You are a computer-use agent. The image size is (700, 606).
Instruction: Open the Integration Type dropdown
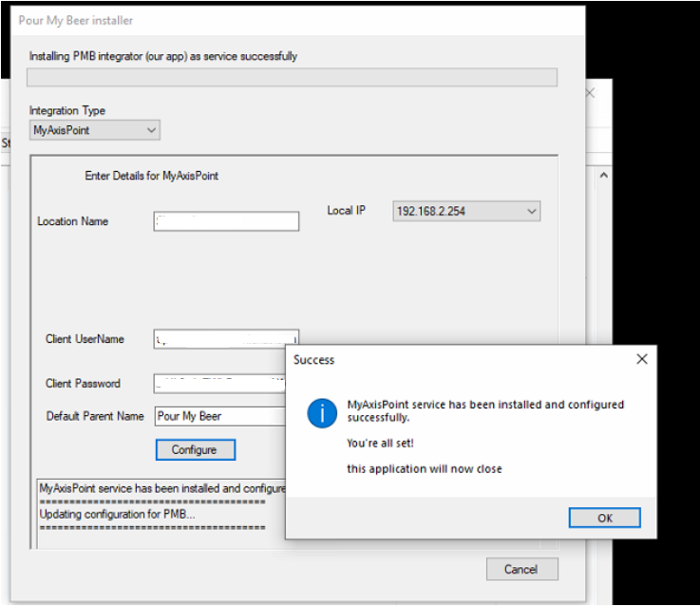pyautogui.click(x=95, y=130)
